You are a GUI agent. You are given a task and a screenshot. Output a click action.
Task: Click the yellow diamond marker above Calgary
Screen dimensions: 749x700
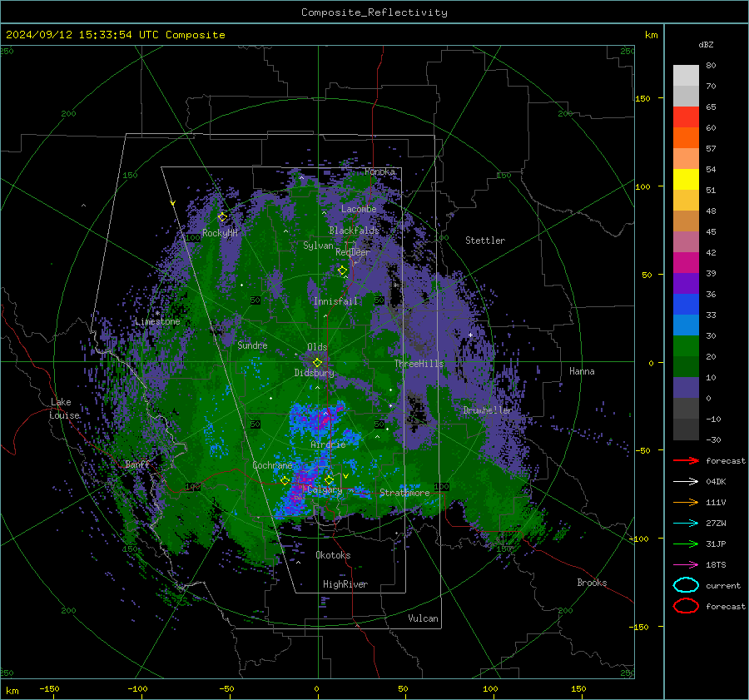coord(329,479)
